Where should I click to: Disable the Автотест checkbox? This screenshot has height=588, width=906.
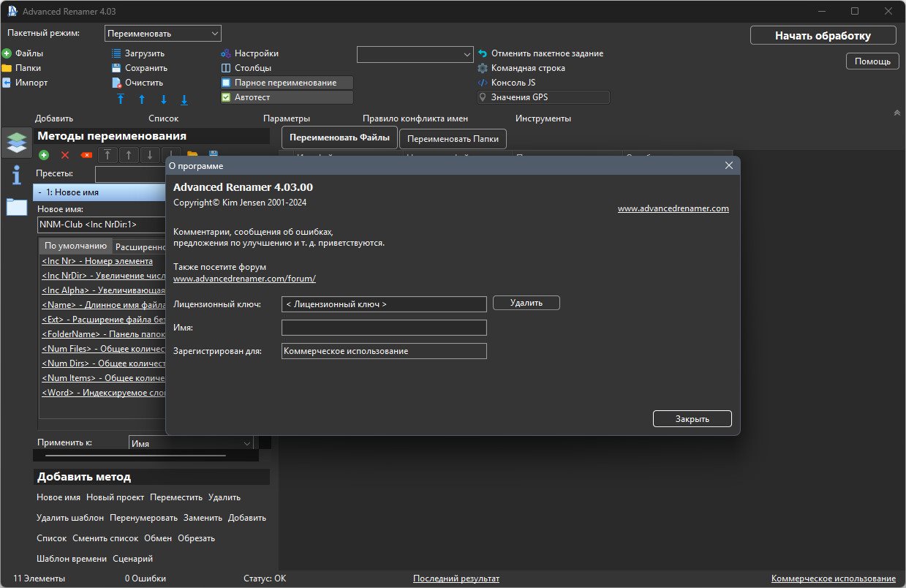(x=226, y=97)
